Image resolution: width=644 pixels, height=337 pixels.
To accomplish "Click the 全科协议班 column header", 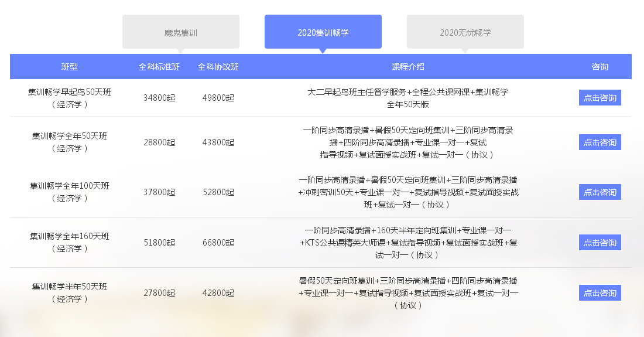I will click(x=218, y=67).
